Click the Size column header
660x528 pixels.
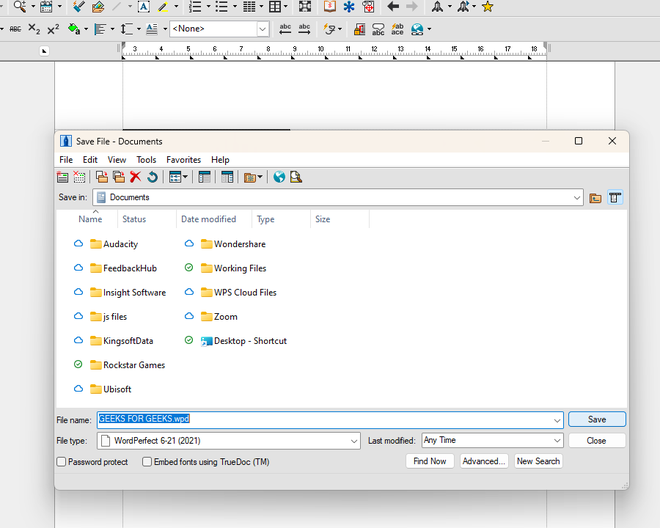(323, 219)
